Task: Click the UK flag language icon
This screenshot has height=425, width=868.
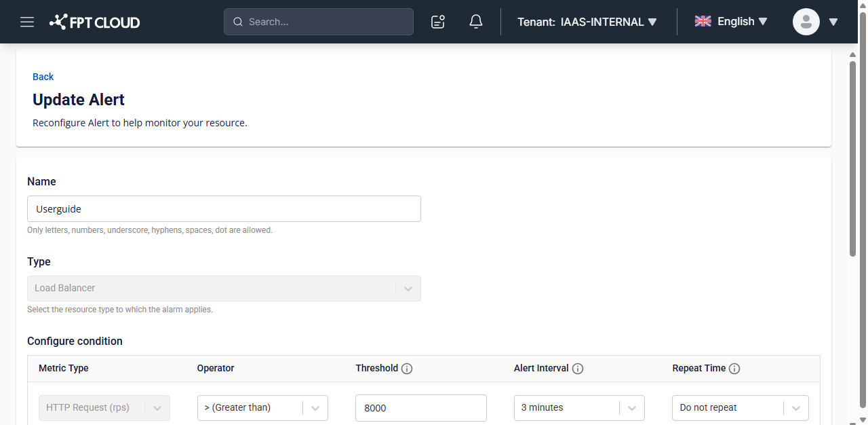Action: (x=703, y=21)
